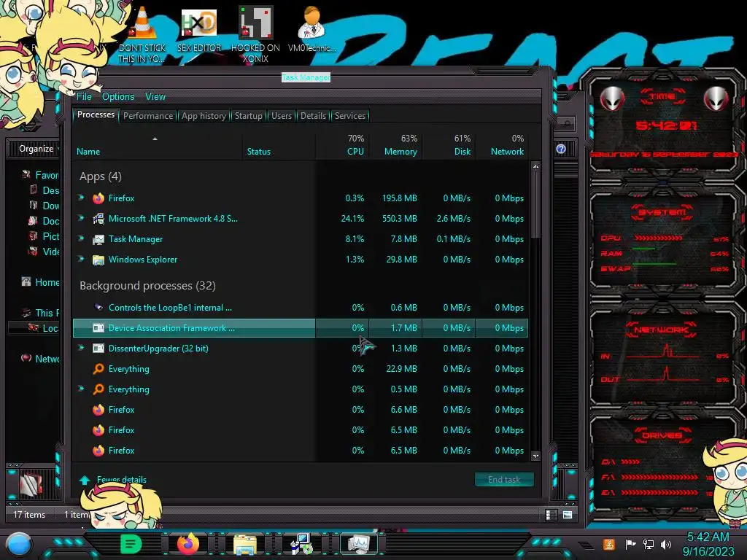This screenshot has width=747, height=560.
Task: Click the setup installer taskbar icon
Action: coord(301,544)
